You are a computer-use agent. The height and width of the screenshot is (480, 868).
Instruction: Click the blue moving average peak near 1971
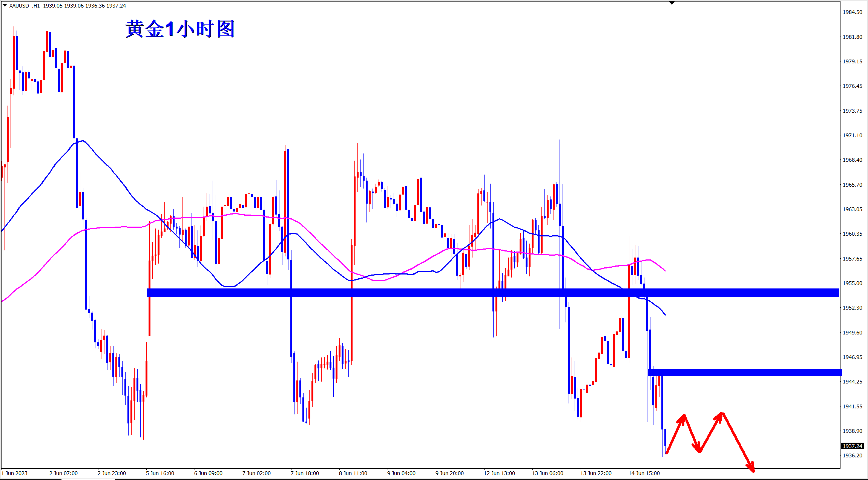coord(83,141)
